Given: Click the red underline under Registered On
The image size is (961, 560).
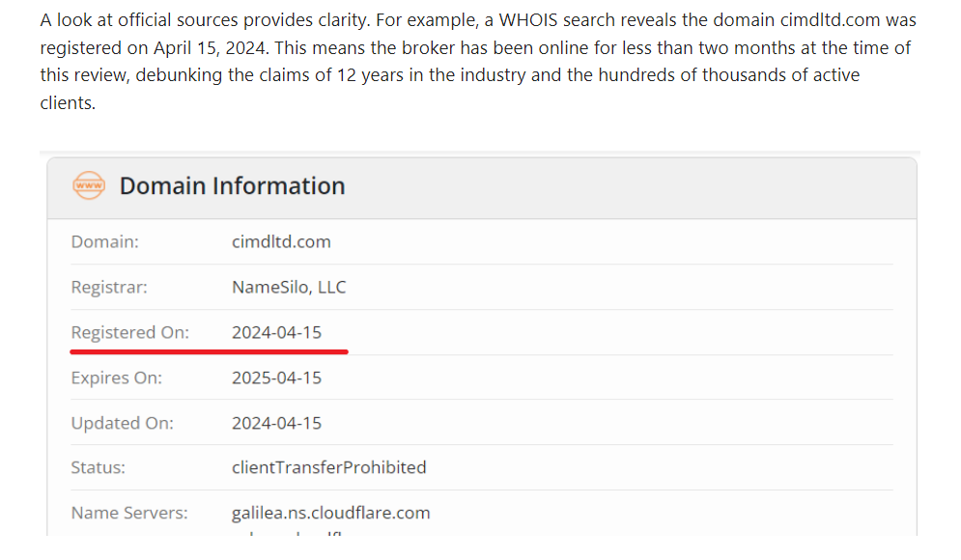Looking at the screenshot, I should [209, 351].
